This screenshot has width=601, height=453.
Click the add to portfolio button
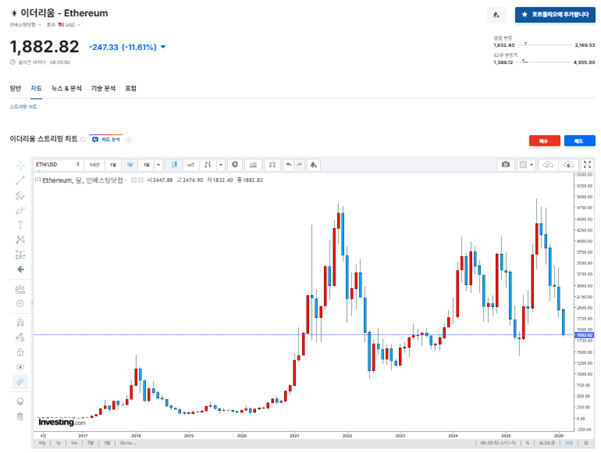(555, 15)
